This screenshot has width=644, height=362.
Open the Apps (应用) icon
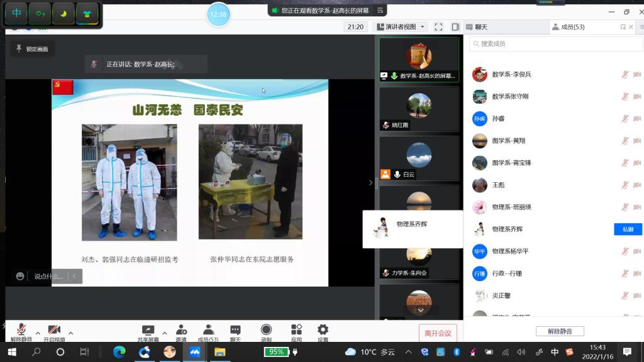(296, 331)
